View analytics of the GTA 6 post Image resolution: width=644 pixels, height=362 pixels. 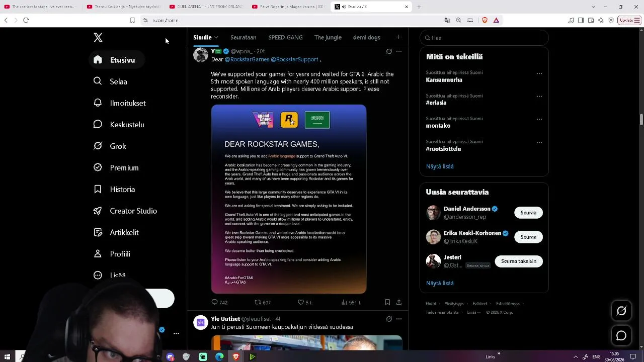click(x=351, y=302)
